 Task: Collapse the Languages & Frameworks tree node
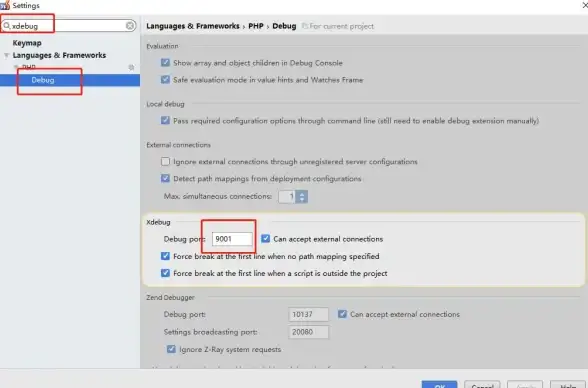[6, 55]
